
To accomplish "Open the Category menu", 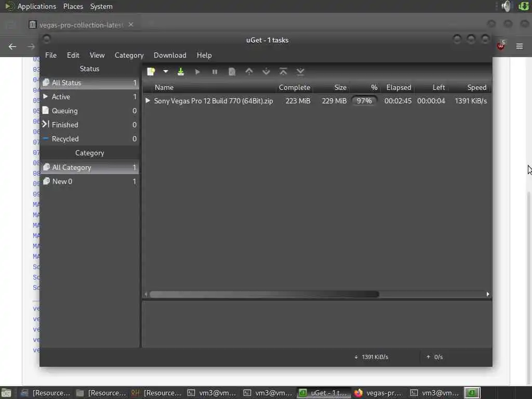I will coord(129,55).
